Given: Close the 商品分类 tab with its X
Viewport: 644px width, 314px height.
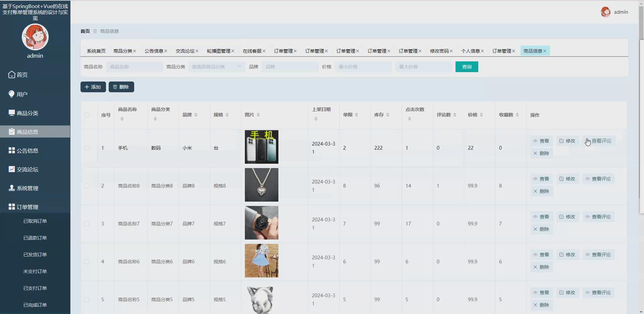Looking at the screenshot, I should pyautogui.click(x=135, y=51).
